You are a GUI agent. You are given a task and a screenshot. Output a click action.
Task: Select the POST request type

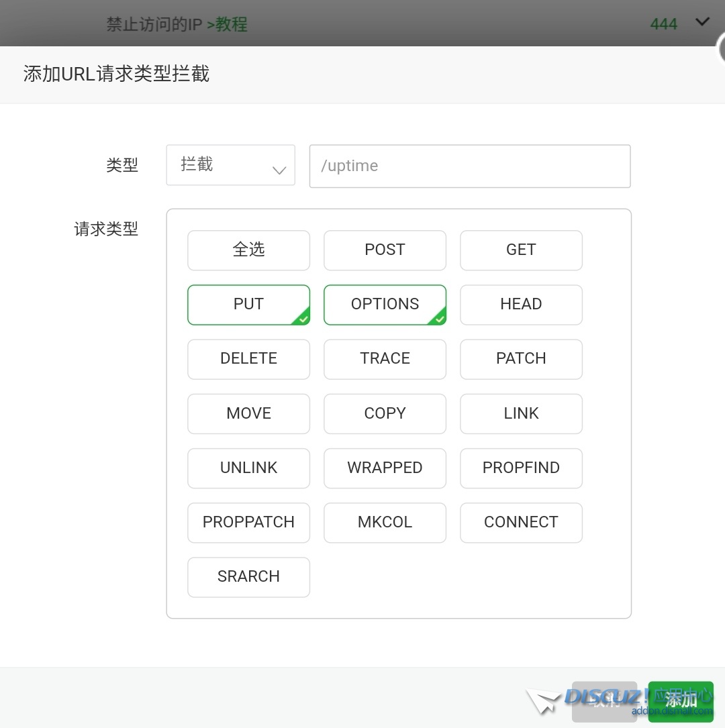click(x=385, y=250)
